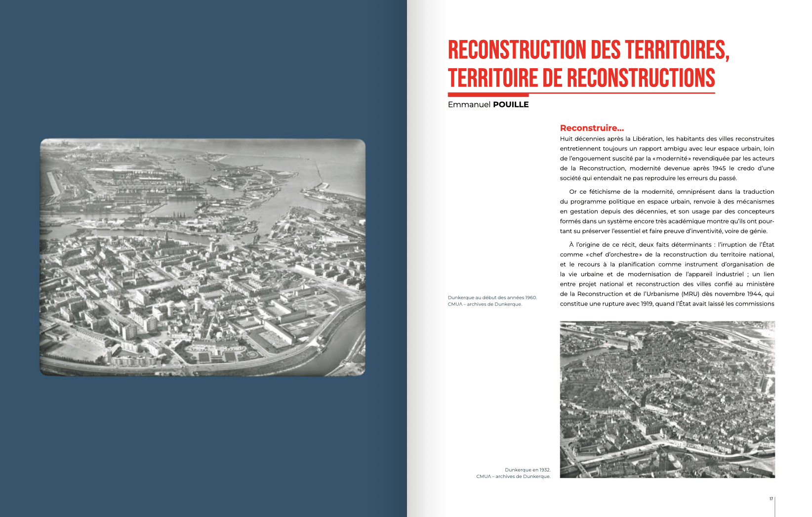Click the CMUA credit under the 1932 caption
The image size is (812, 517).
click(513, 476)
